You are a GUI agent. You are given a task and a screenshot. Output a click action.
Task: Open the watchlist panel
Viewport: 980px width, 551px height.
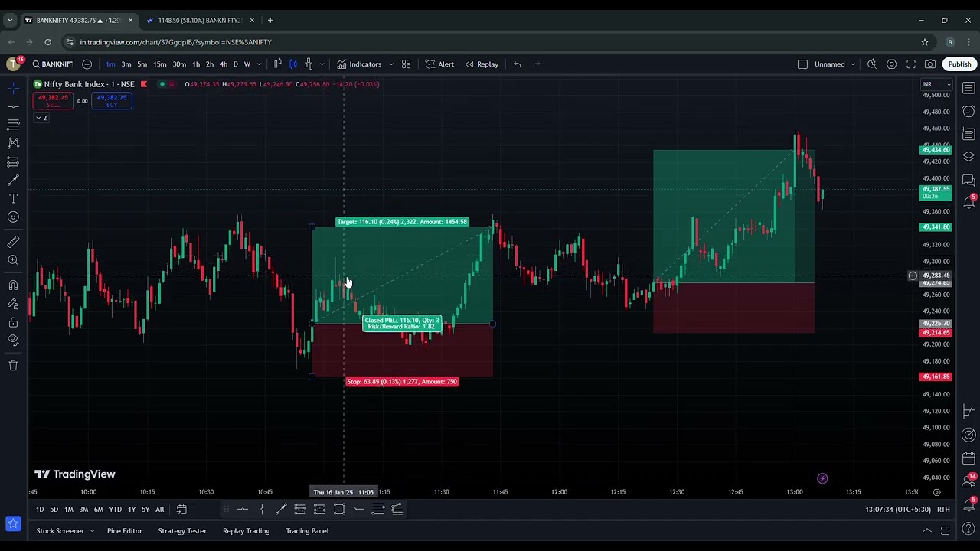tap(969, 88)
